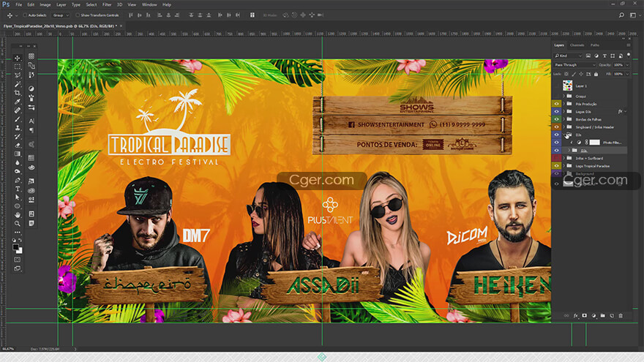Click the foreground color swatch

pyautogui.click(x=15, y=247)
